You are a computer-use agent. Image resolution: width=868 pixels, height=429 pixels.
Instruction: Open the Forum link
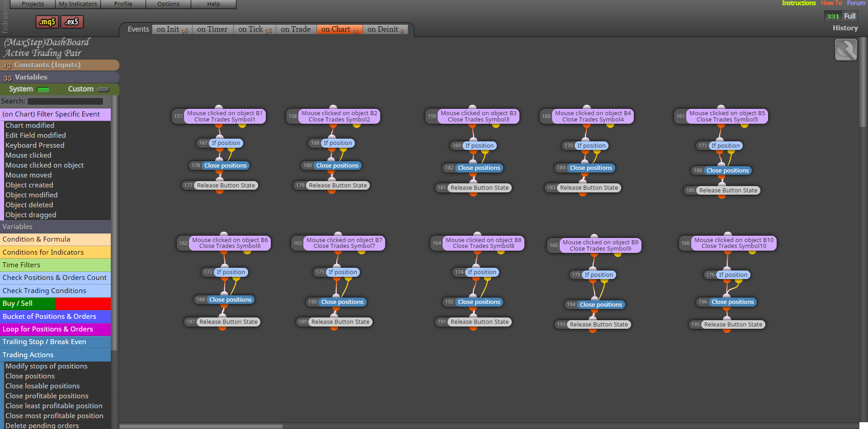click(x=856, y=3)
